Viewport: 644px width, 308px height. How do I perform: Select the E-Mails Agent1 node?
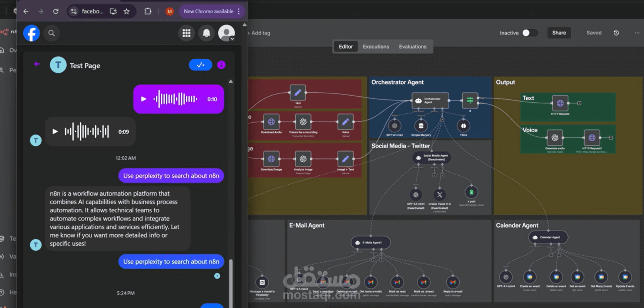pyautogui.click(x=370, y=243)
